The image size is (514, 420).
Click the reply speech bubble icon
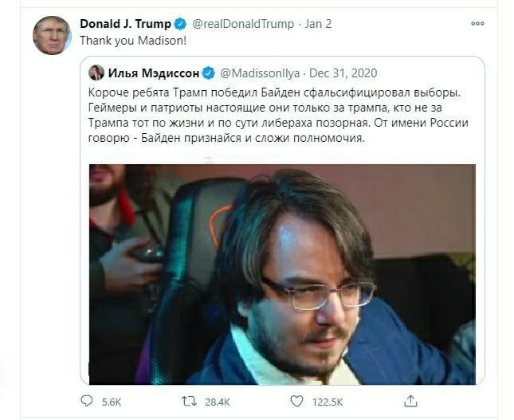coord(87,401)
